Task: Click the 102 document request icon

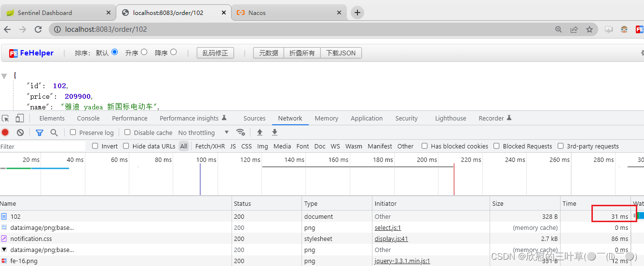Action: click(4, 217)
